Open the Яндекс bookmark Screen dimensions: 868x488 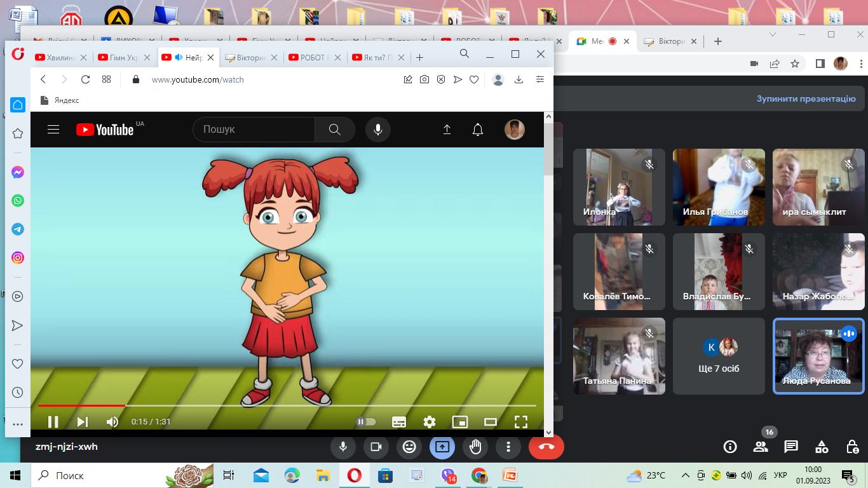(60, 100)
